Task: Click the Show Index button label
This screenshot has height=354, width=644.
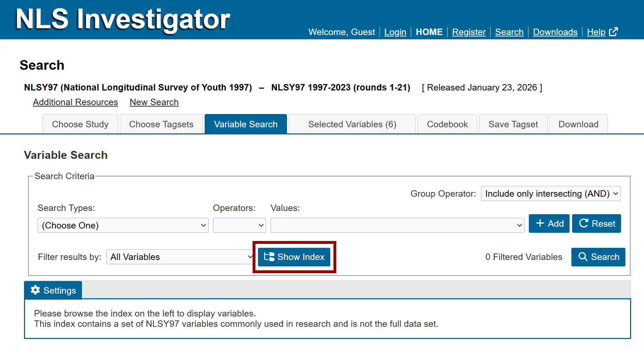Action: point(301,257)
